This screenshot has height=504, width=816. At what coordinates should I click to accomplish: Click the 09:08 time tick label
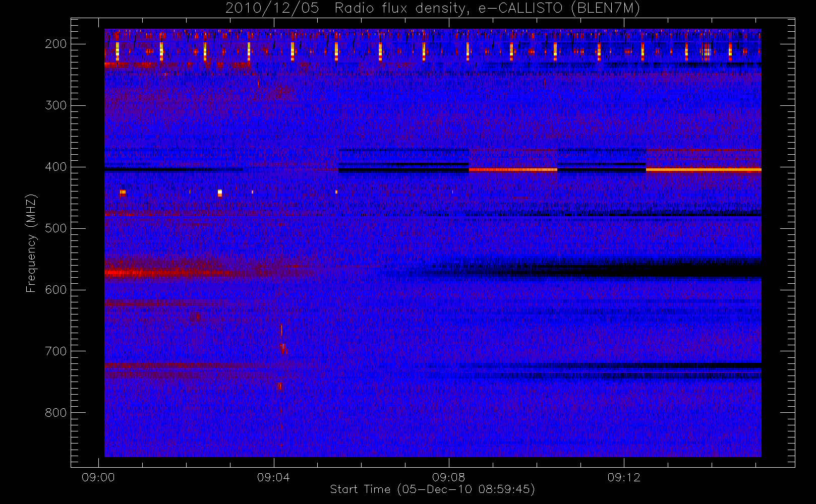coord(448,477)
